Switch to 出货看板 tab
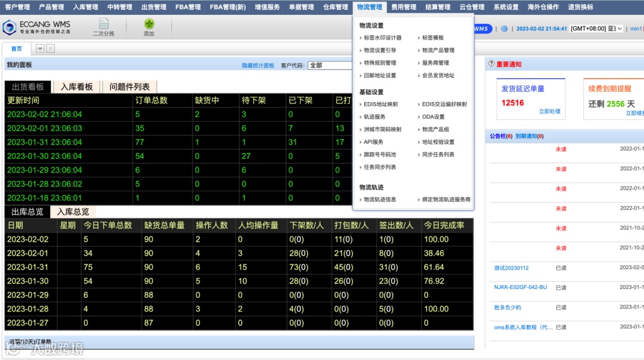Viewport: 644px width, 360px height. pos(28,87)
